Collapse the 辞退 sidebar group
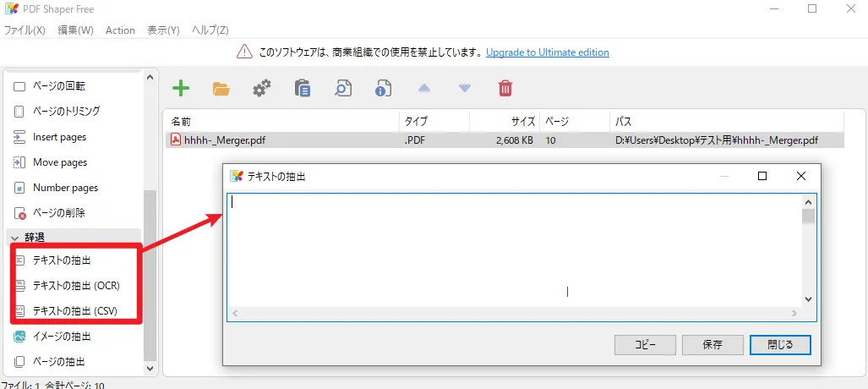Image resolution: width=868 pixels, height=389 pixels. (14, 238)
